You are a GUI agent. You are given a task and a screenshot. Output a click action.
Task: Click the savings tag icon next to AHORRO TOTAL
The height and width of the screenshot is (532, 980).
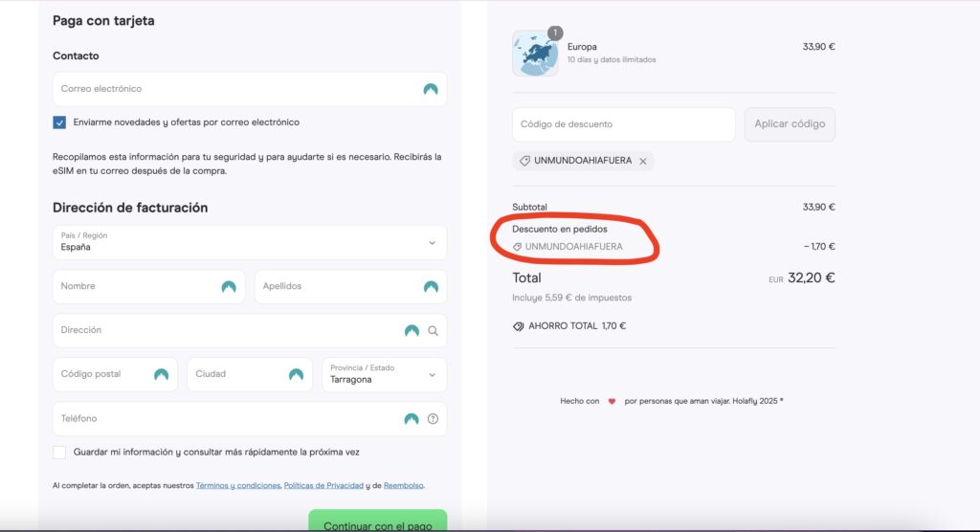click(x=518, y=326)
